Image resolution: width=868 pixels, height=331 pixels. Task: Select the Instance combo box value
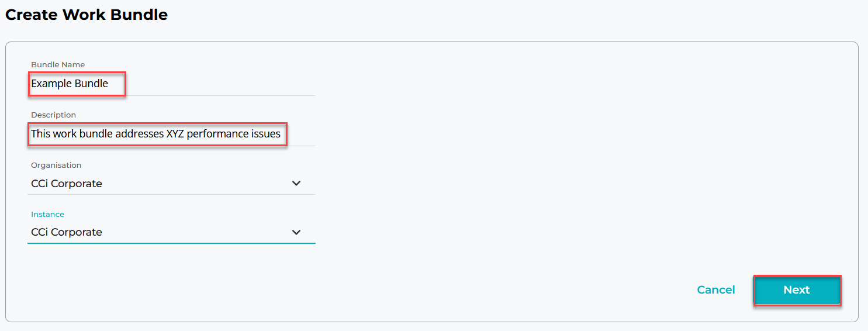pyautogui.click(x=158, y=232)
